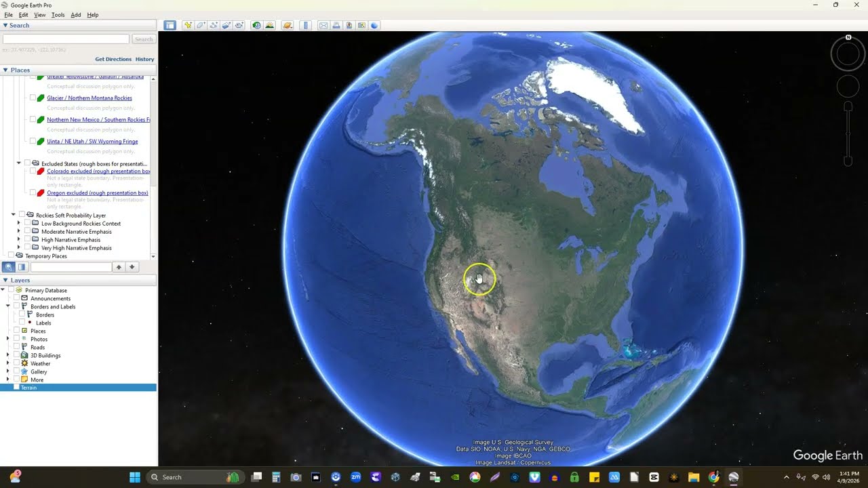Check the Oregon excluded checkbox
Viewport: 868px width, 488px height.
(x=33, y=193)
